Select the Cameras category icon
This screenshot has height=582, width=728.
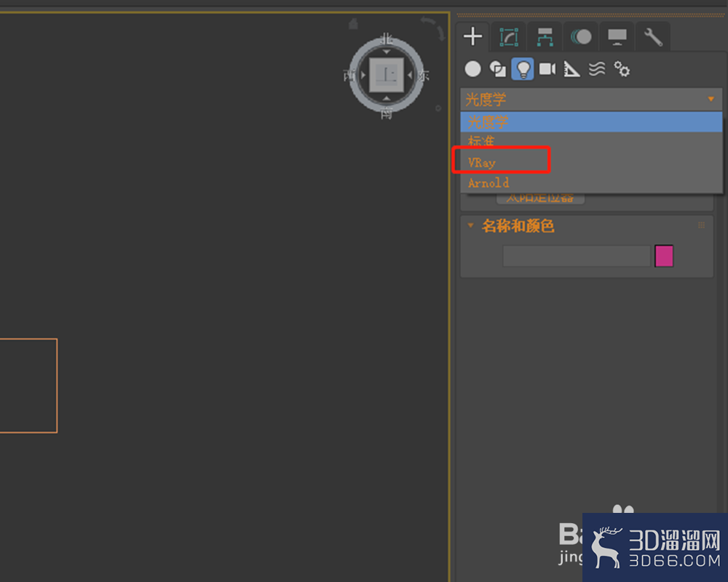(547, 69)
